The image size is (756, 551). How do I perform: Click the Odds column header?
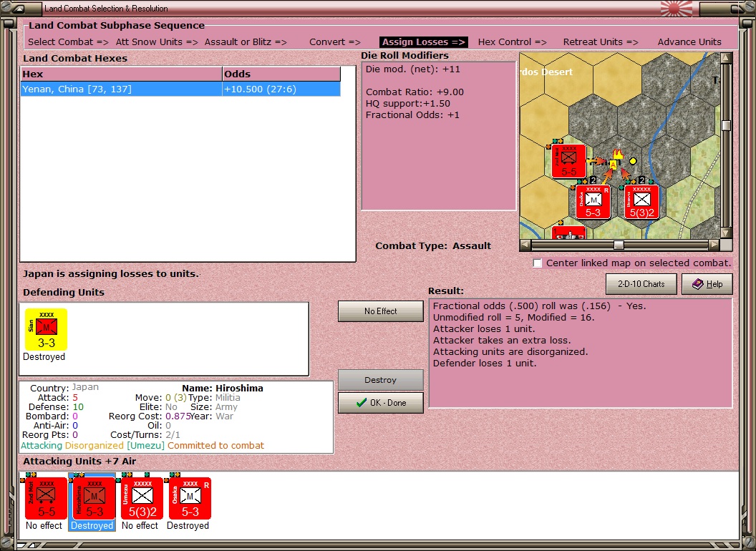point(281,74)
